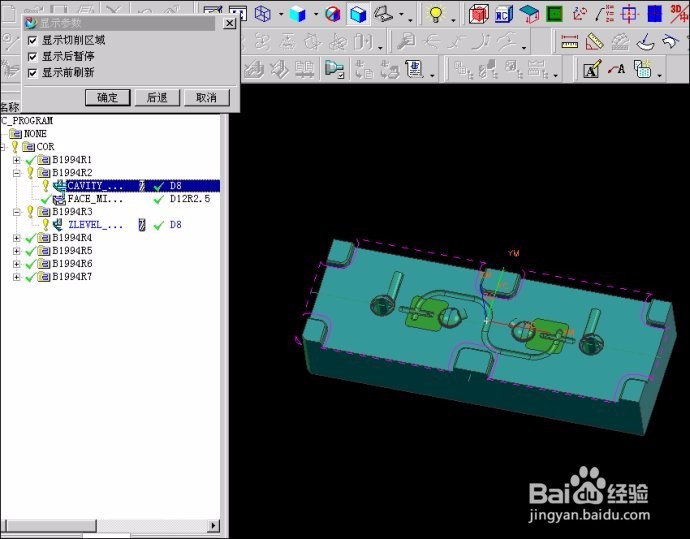
Task: Toggle the 显示切削区域 checkbox
Action: coord(32,40)
